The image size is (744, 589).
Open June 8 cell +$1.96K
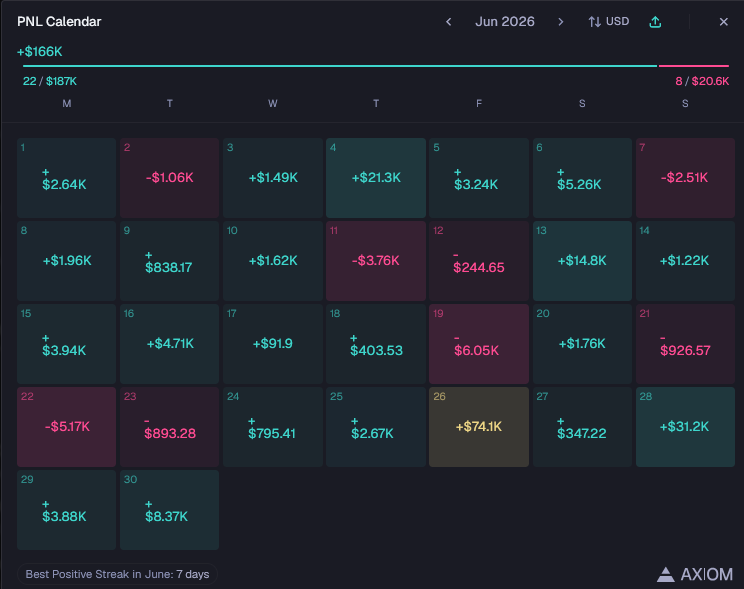tap(66, 261)
